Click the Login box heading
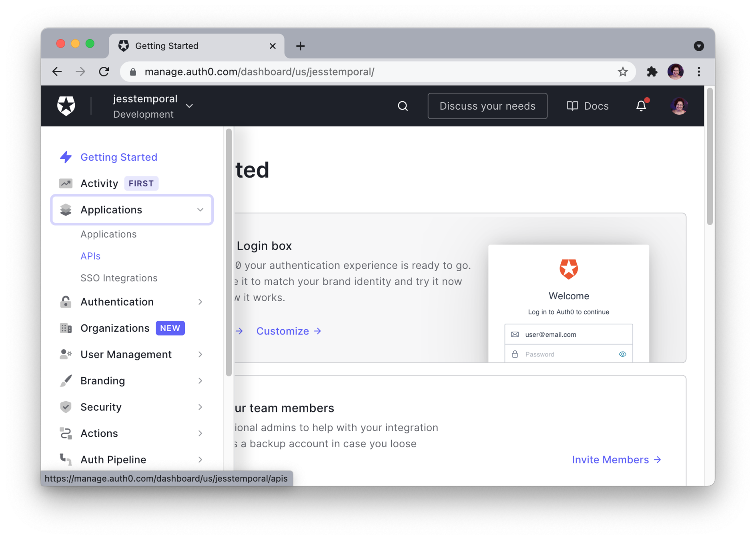756x540 pixels. coord(264,246)
